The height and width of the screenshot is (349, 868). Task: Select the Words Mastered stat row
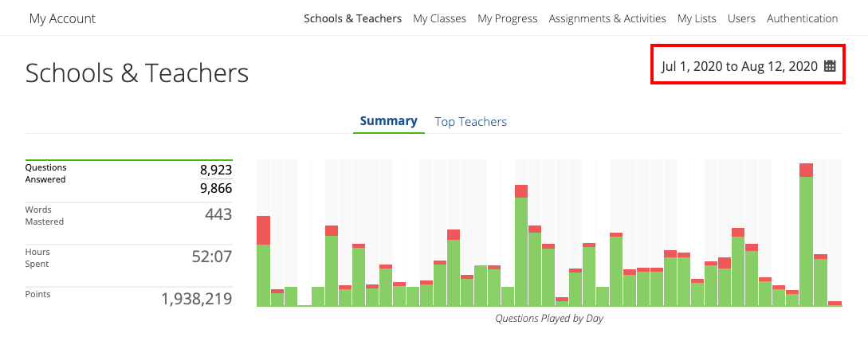tap(128, 215)
